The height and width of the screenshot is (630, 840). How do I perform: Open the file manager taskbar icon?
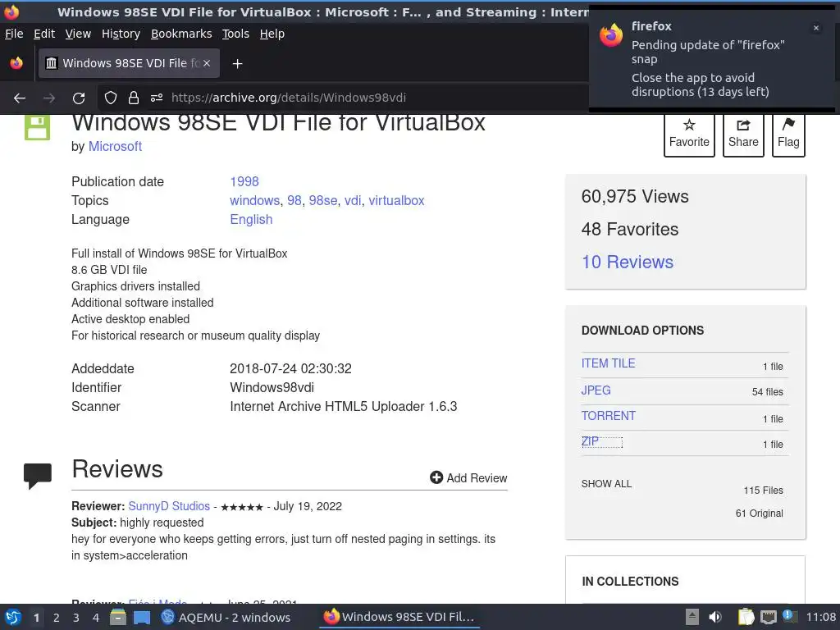[x=118, y=618]
